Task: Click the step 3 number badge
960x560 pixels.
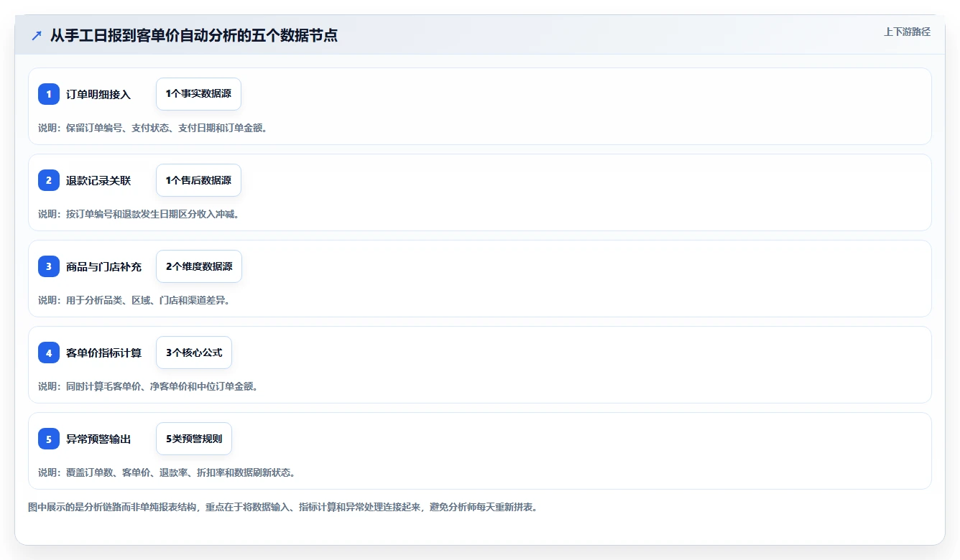Action: point(49,266)
